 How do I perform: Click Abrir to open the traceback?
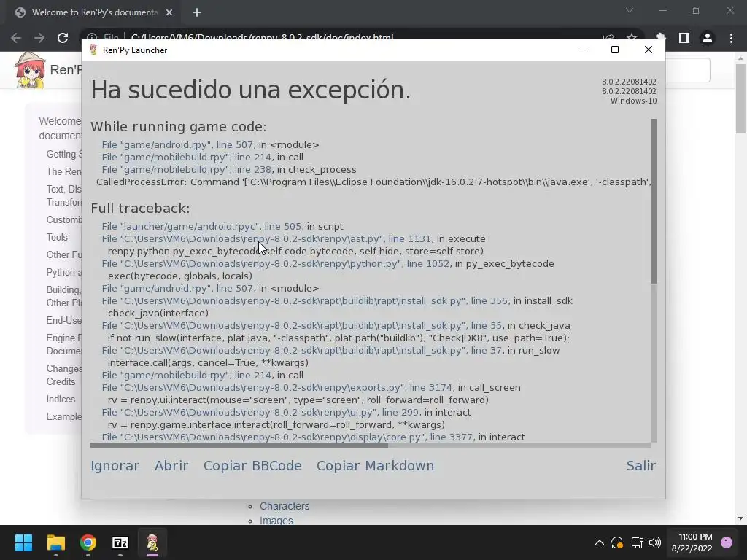[171, 466]
